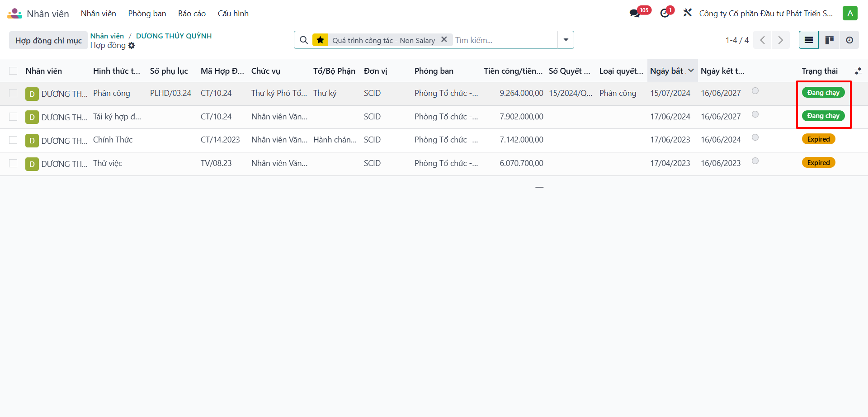Sort by the Chức vụ column header
The width and height of the screenshot is (868, 417).
(x=266, y=71)
